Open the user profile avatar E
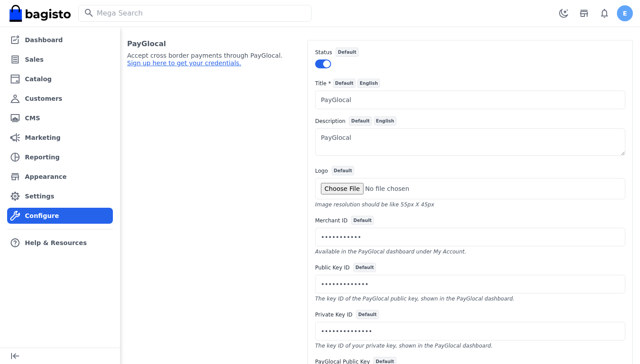640x364 pixels. pyautogui.click(x=625, y=13)
